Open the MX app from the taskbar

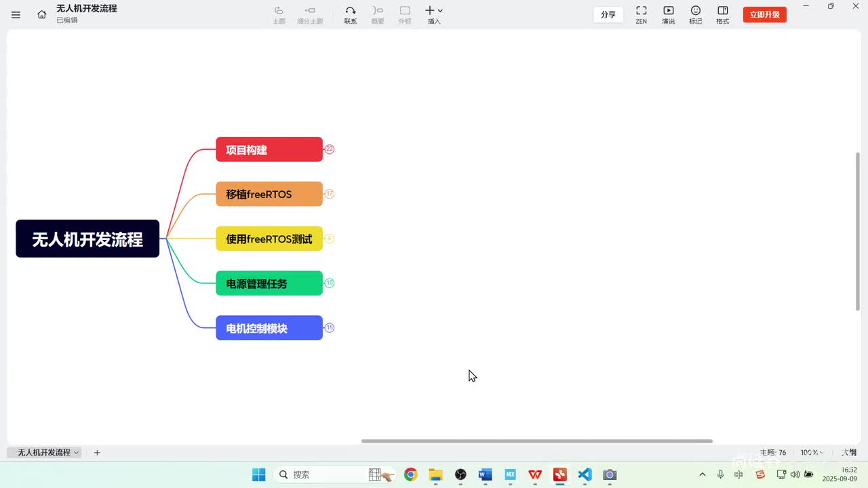coord(511,474)
